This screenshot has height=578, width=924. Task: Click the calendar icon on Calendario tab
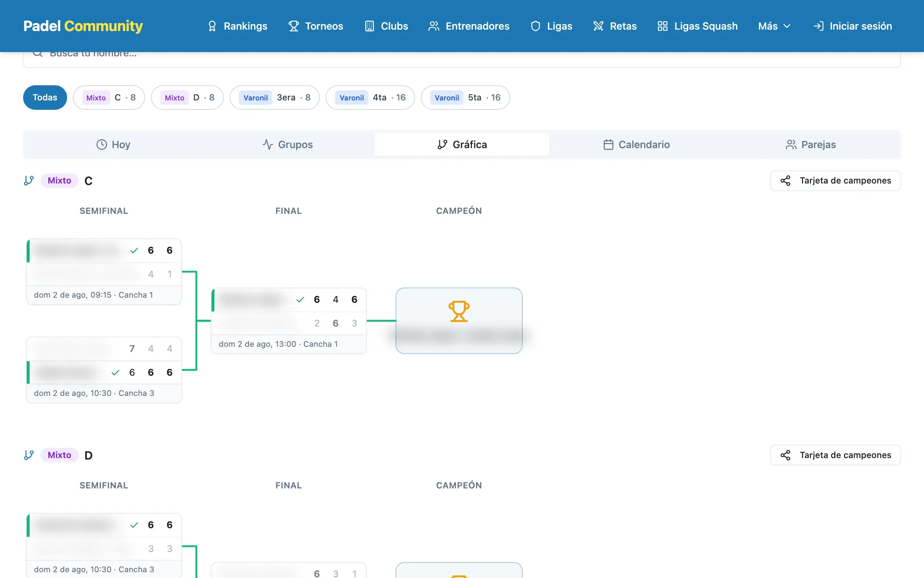pyautogui.click(x=608, y=144)
